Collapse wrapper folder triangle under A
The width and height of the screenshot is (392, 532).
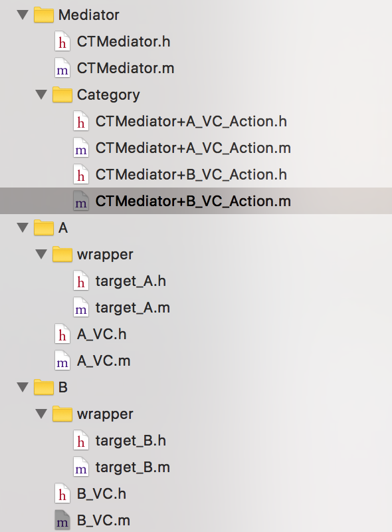coord(41,254)
